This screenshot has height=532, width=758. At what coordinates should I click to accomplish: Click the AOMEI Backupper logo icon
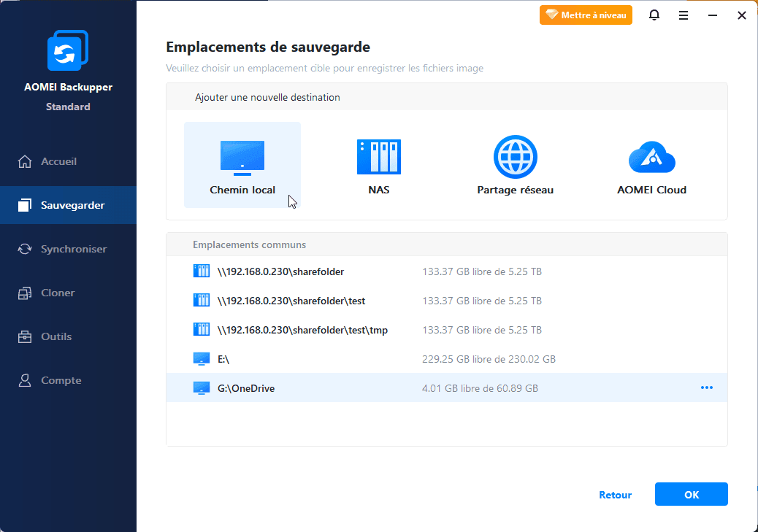click(68, 50)
